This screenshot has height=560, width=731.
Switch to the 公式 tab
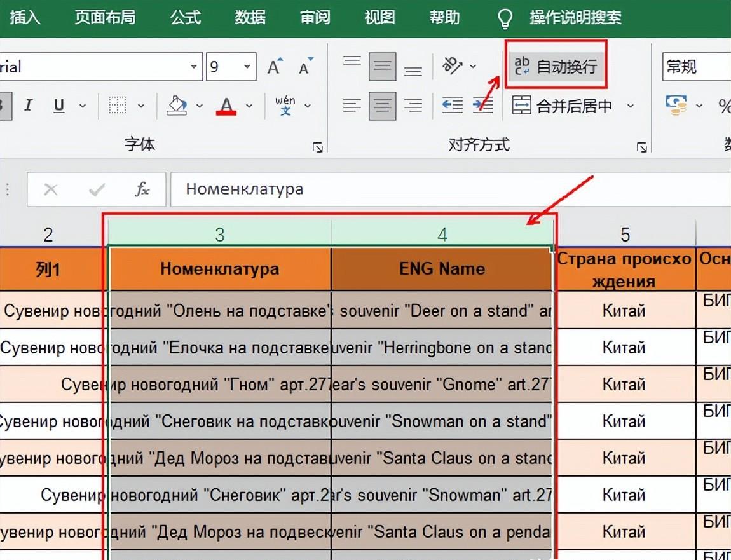tap(185, 18)
